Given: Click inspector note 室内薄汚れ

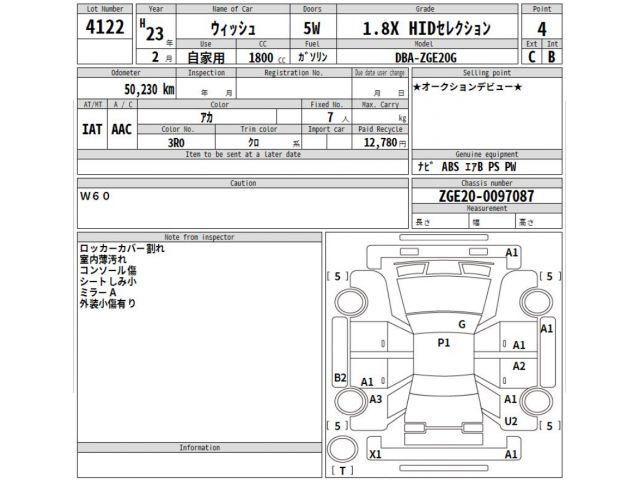Looking at the screenshot, I should (103, 259).
